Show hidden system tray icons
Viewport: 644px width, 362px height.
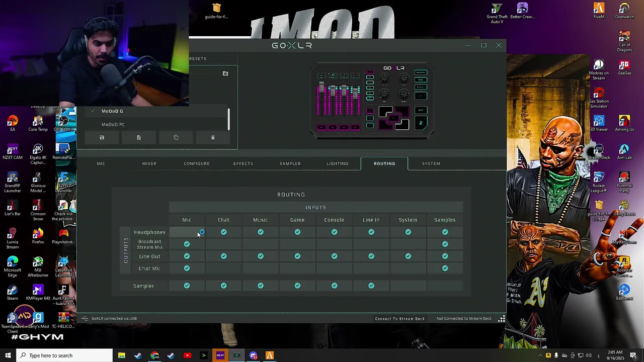[x=540, y=355]
